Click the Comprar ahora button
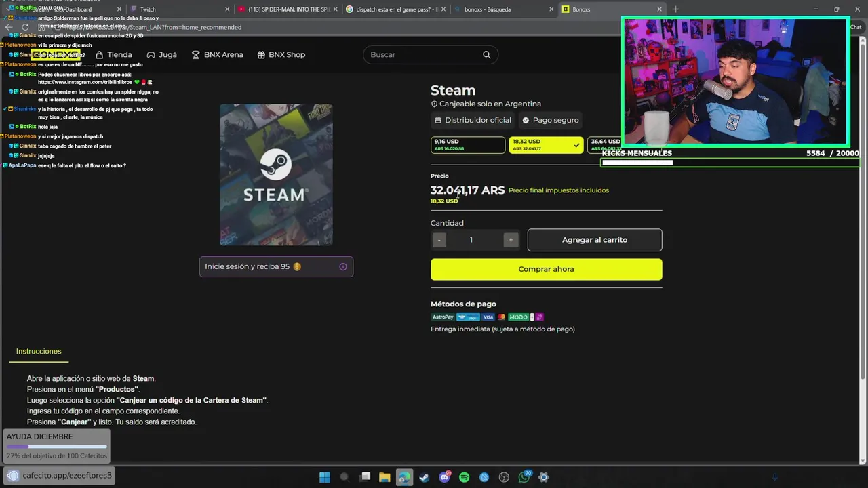Screen dimensions: 868x488 click(x=546, y=269)
